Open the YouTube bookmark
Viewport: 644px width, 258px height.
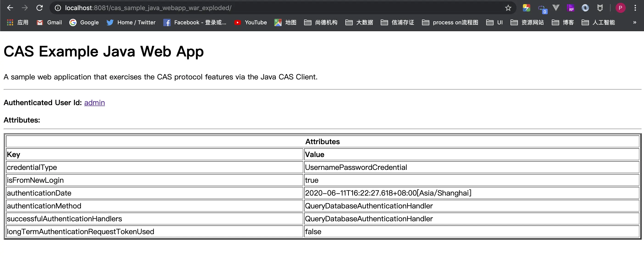[250, 22]
